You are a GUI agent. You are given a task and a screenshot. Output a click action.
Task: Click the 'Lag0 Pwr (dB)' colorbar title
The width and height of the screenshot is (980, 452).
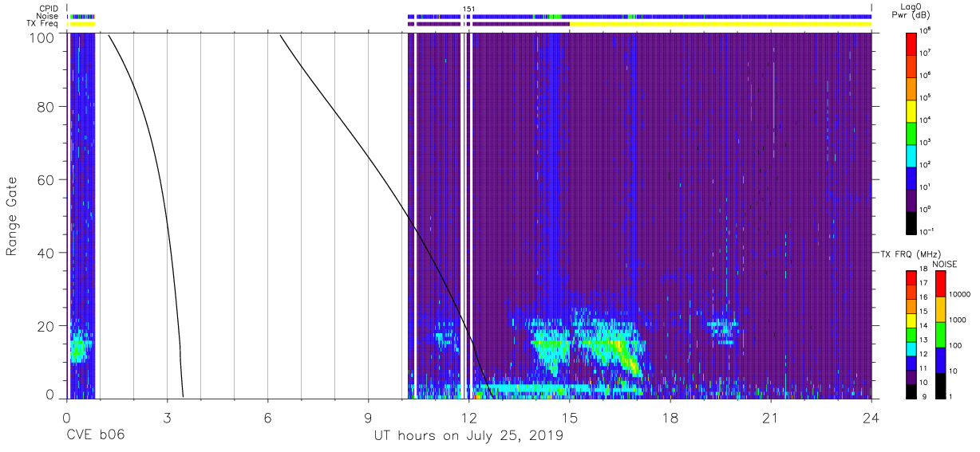click(x=913, y=11)
